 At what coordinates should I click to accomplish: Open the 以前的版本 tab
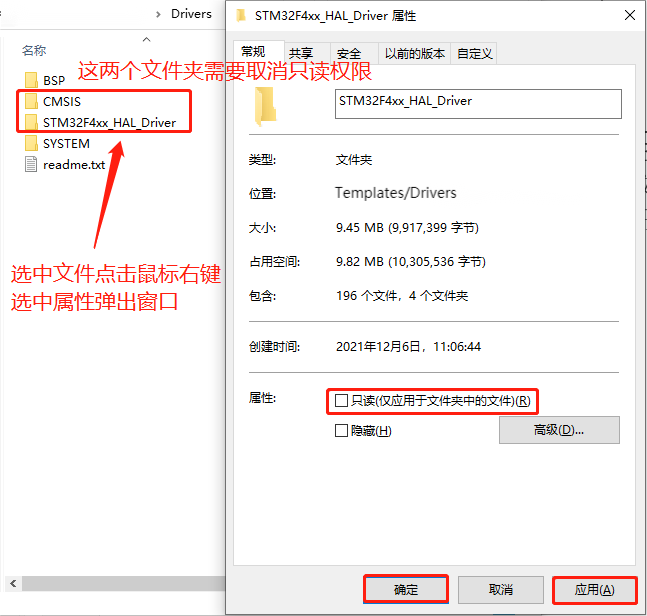[x=415, y=53]
